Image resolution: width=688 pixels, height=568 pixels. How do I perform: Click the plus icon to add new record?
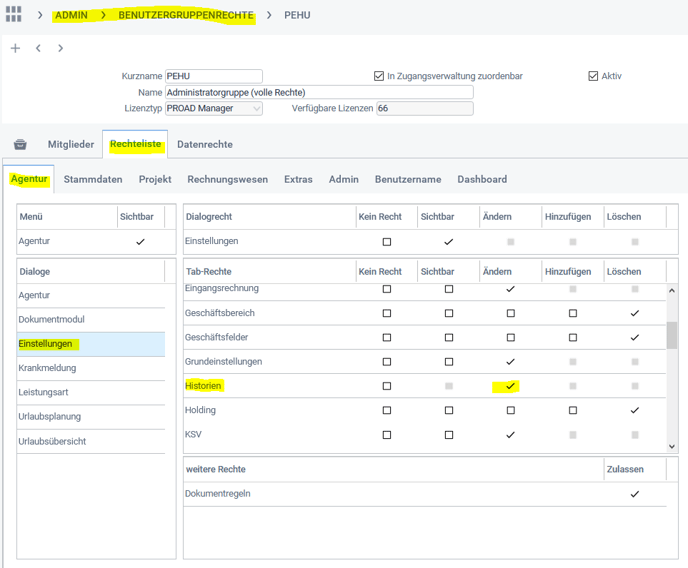(x=15, y=48)
